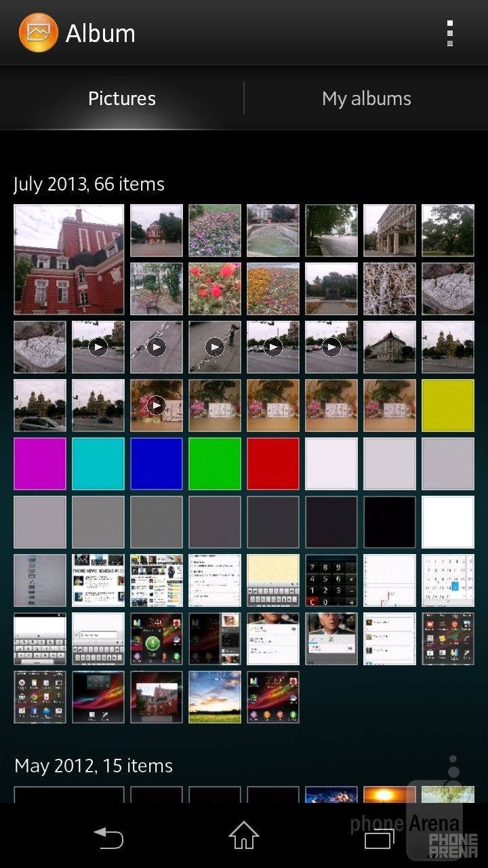Open the solid blue image
This screenshot has height=868, width=488.
pyautogui.click(x=157, y=464)
